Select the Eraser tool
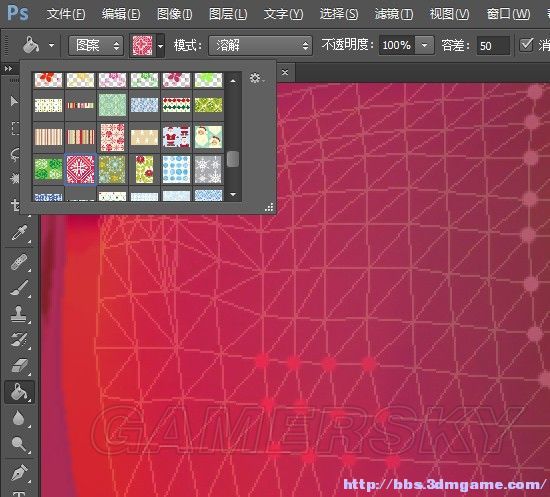 point(19,366)
